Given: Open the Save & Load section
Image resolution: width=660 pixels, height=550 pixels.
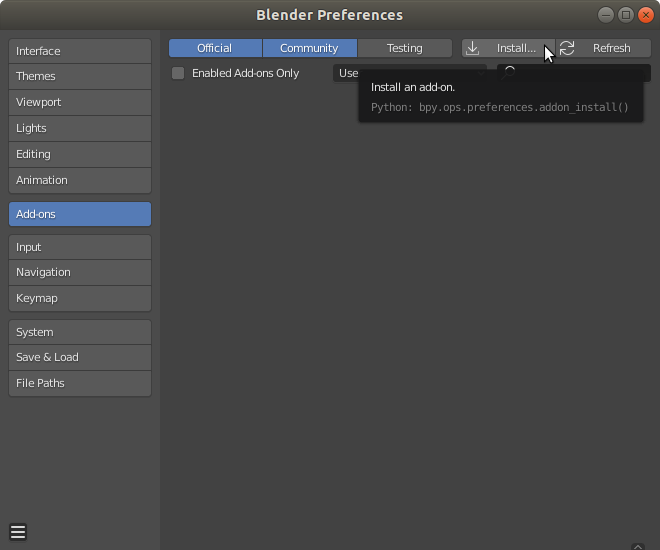Looking at the screenshot, I should [x=80, y=357].
